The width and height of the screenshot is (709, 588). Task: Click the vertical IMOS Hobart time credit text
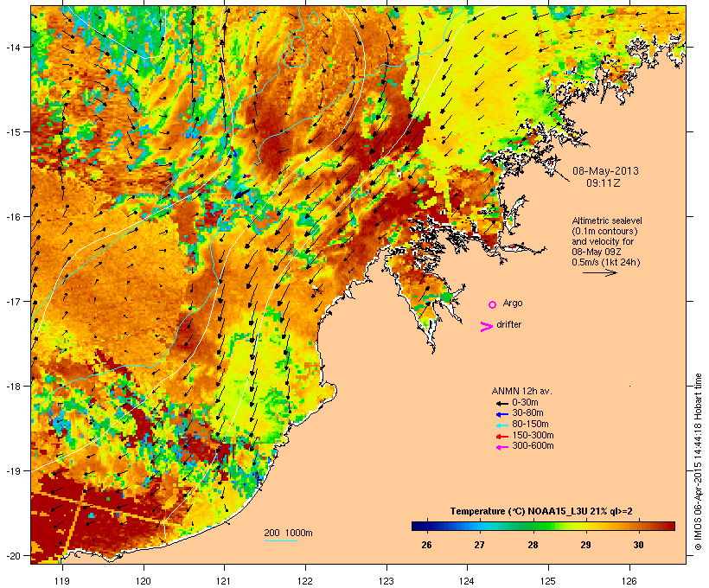coord(698,462)
